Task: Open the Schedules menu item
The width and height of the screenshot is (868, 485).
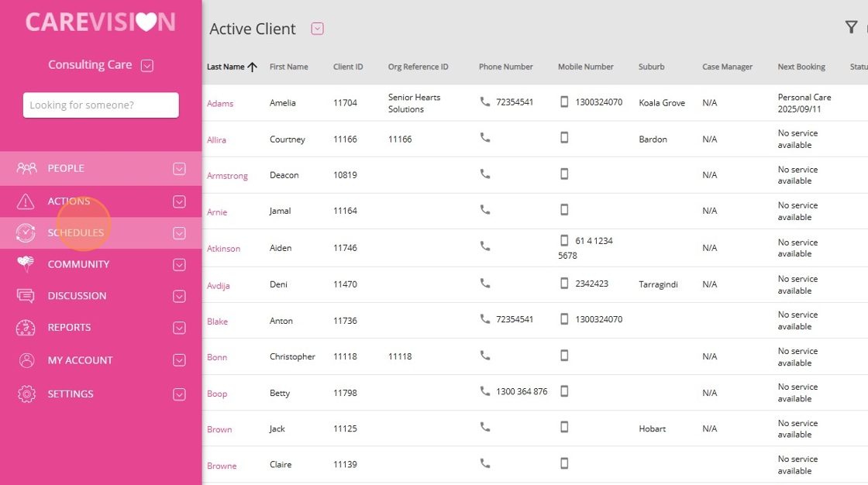Action: click(x=76, y=232)
